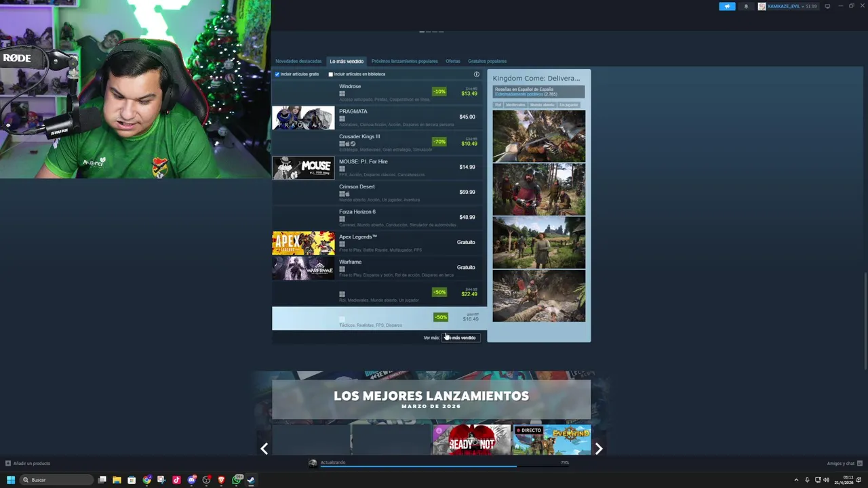Screen dimensions: 868x488
Task: Open Brave browser from the taskbar
Action: point(221,480)
